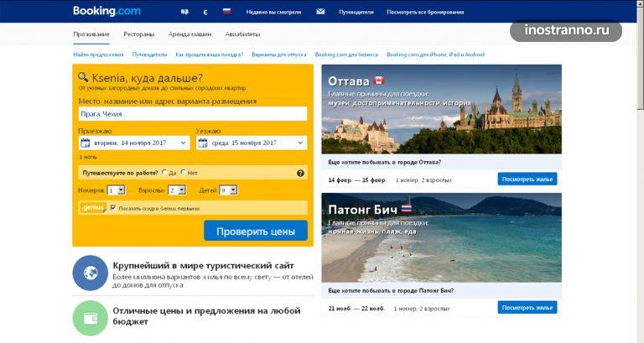The width and height of the screenshot is (644, 343).
Task: Click the magnifier search icon beside Ksenia
Action: coord(83,77)
